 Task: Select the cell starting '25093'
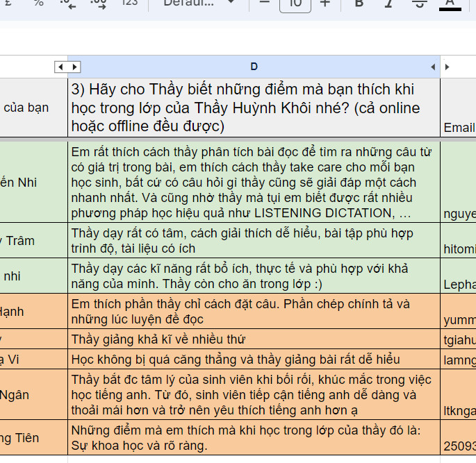pyautogui.click(x=458, y=437)
